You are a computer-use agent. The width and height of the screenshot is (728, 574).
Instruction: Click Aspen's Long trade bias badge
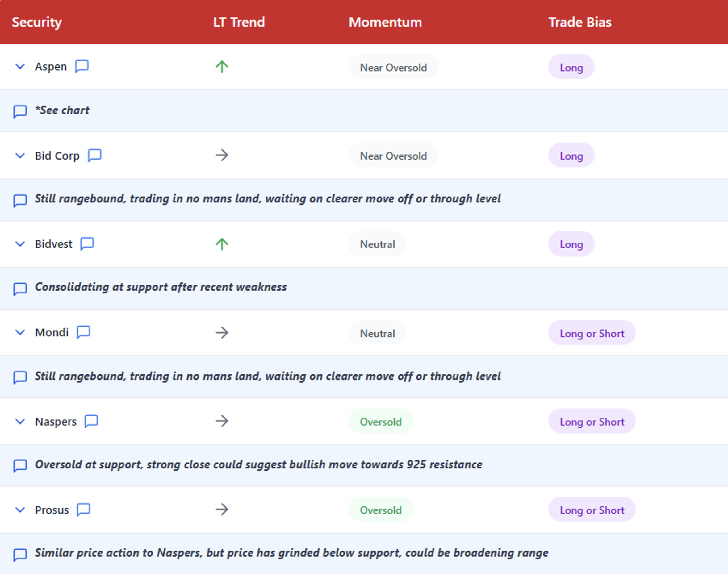click(571, 67)
